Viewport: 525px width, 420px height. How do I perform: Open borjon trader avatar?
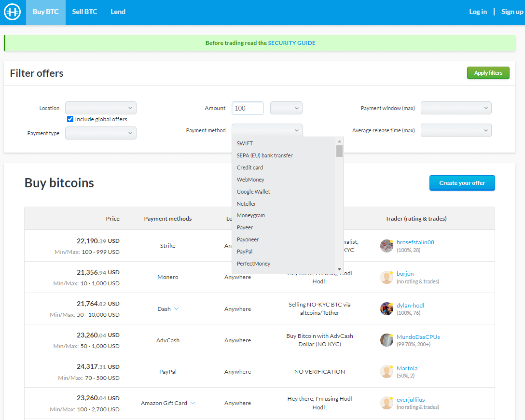coord(387,277)
